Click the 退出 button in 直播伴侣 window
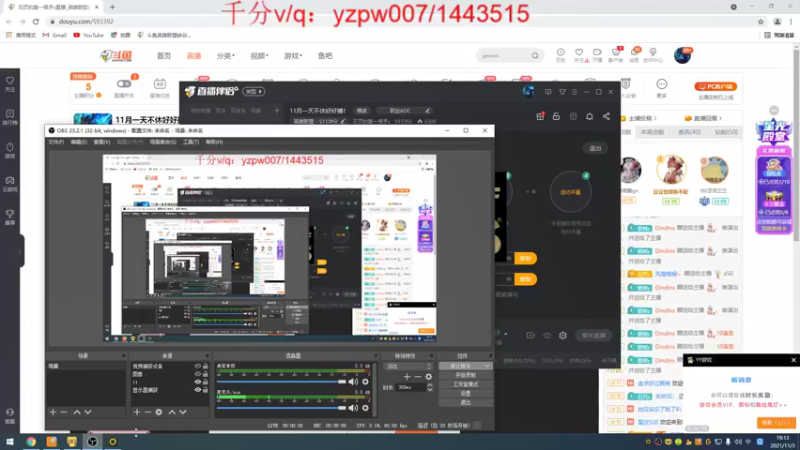Viewport: 800px width, 450px height. click(x=595, y=148)
